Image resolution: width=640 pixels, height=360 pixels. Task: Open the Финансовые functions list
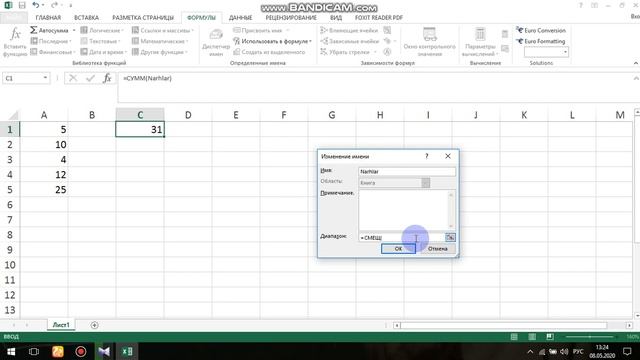(x=53, y=52)
